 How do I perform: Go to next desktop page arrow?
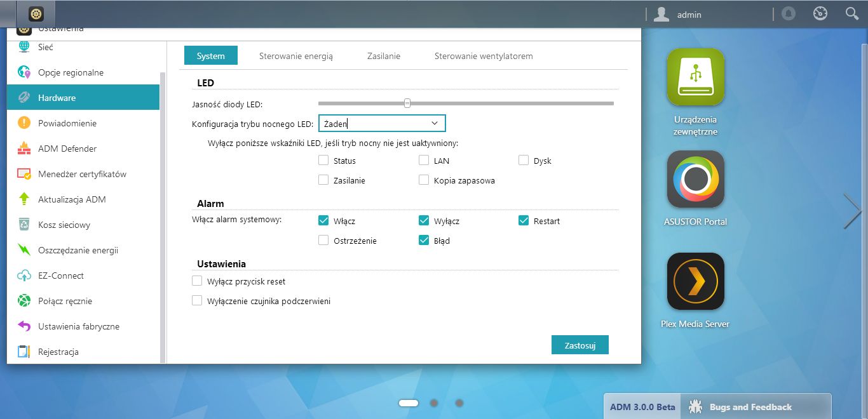point(852,211)
